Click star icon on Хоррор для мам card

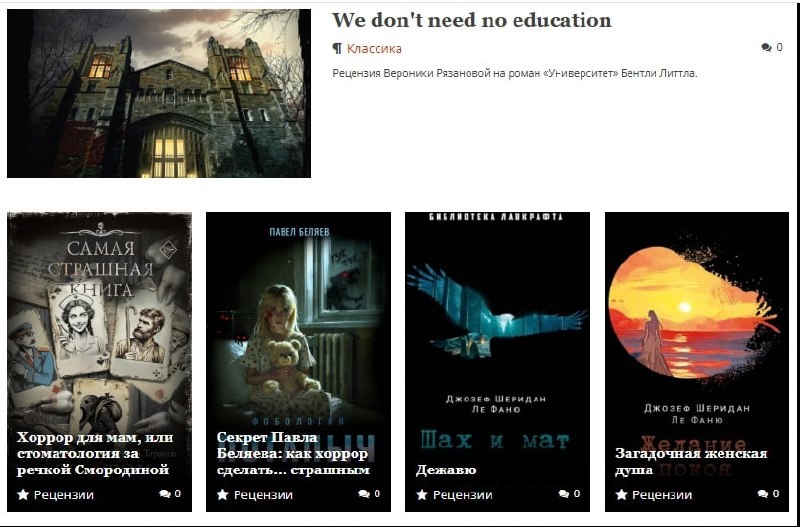tap(23, 494)
